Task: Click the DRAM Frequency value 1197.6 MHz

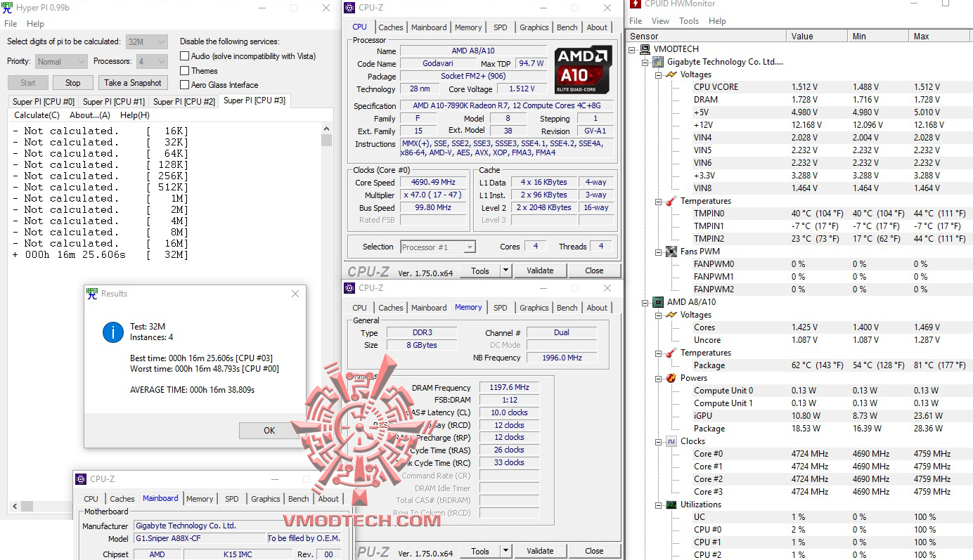Action: point(510,388)
